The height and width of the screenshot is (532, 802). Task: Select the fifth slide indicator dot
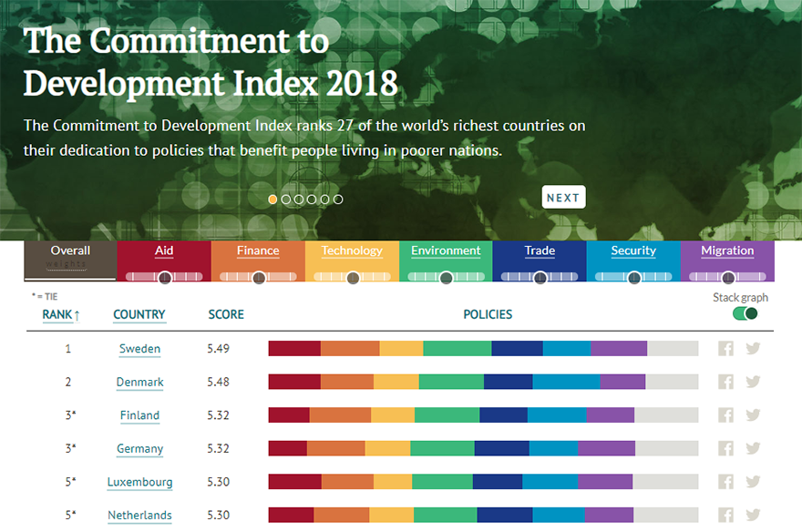point(324,199)
